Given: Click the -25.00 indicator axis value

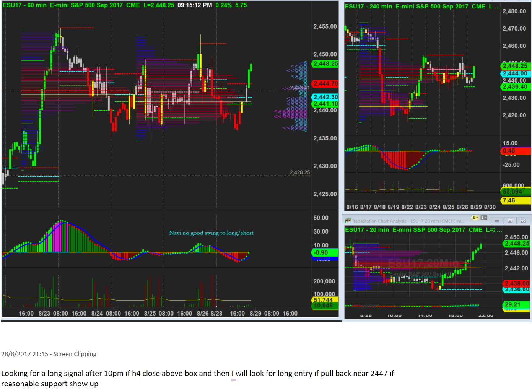Looking at the screenshot, I should 511,165.
